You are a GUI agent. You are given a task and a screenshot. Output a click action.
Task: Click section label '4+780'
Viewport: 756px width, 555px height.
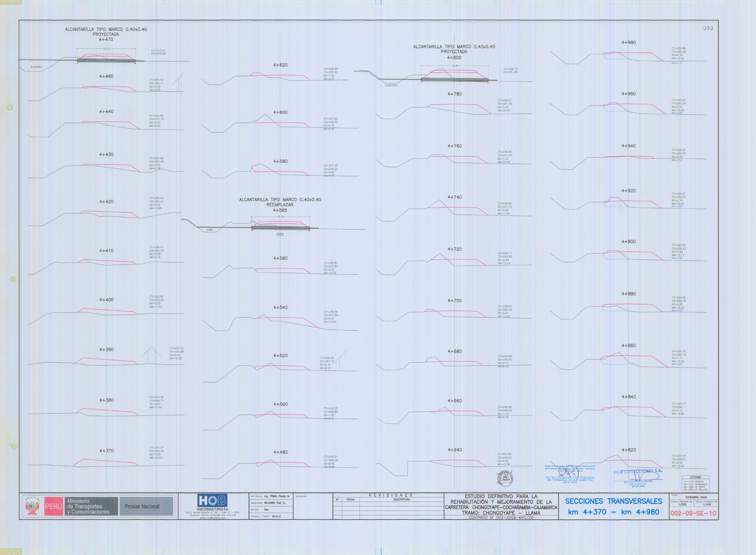(454, 94)
